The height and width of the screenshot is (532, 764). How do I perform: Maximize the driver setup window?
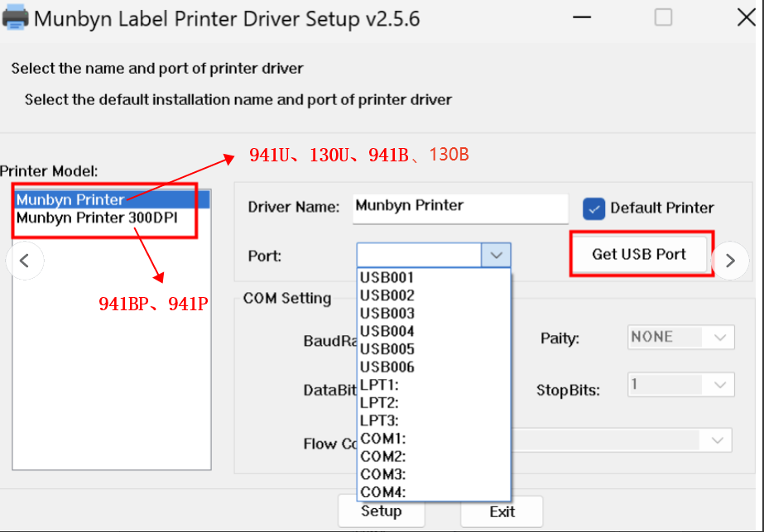click(663, 17)
